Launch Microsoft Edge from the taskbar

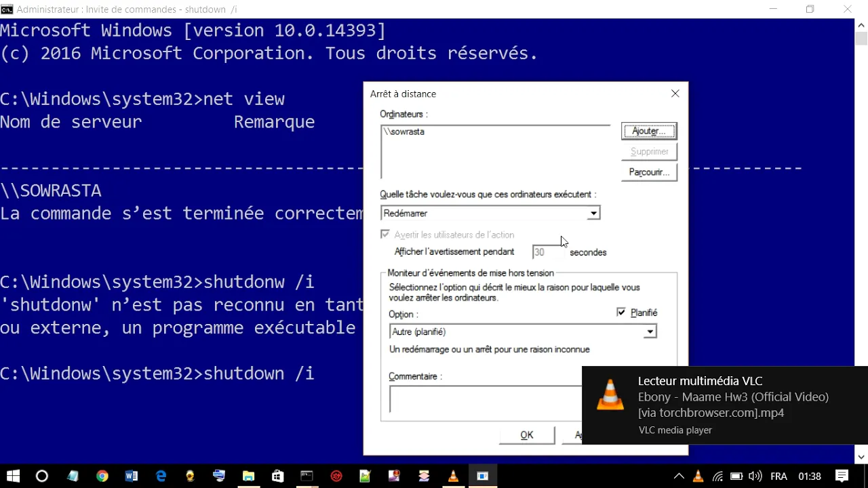pyautogui.click(x=161, y=476)
